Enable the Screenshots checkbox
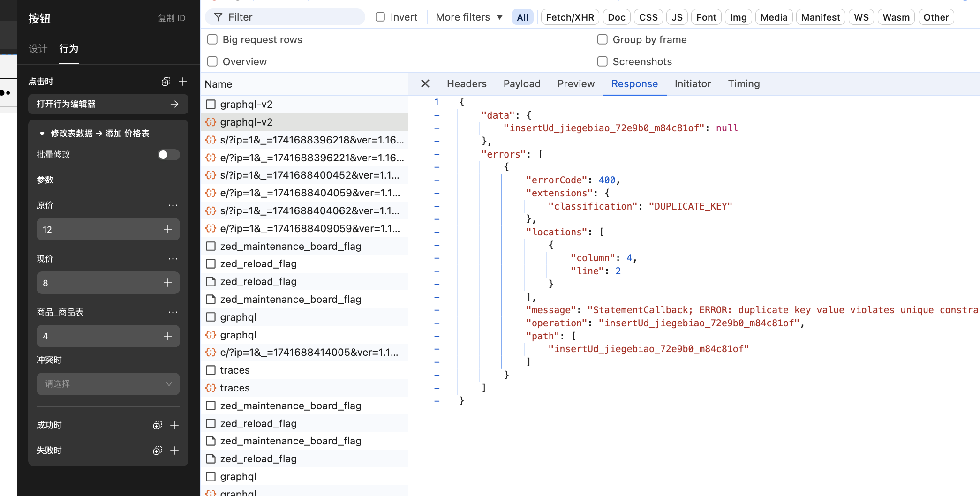Viewport: 980px width, 496px height. [603, 61]
